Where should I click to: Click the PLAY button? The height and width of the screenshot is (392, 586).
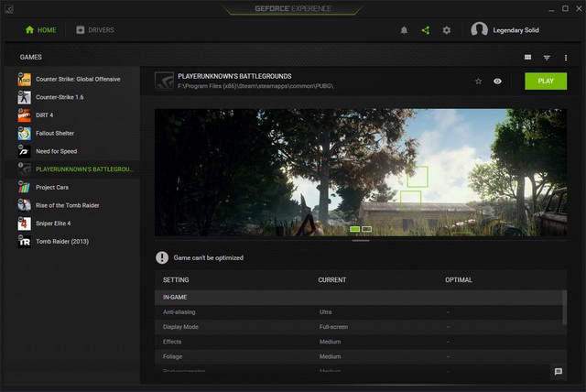pos(546,82)
